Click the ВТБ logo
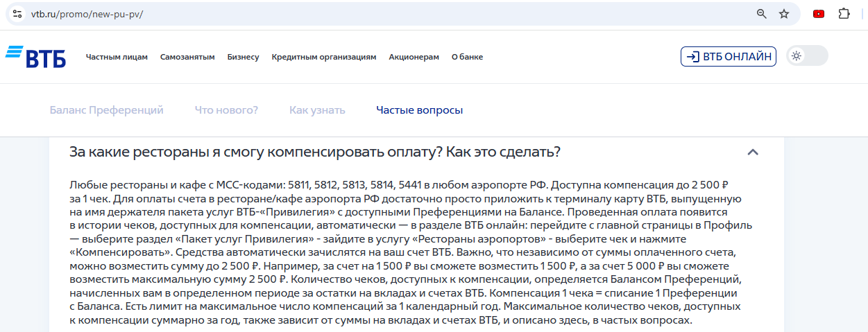This screenshot has width=868, height=332. [x=36, y=57]
